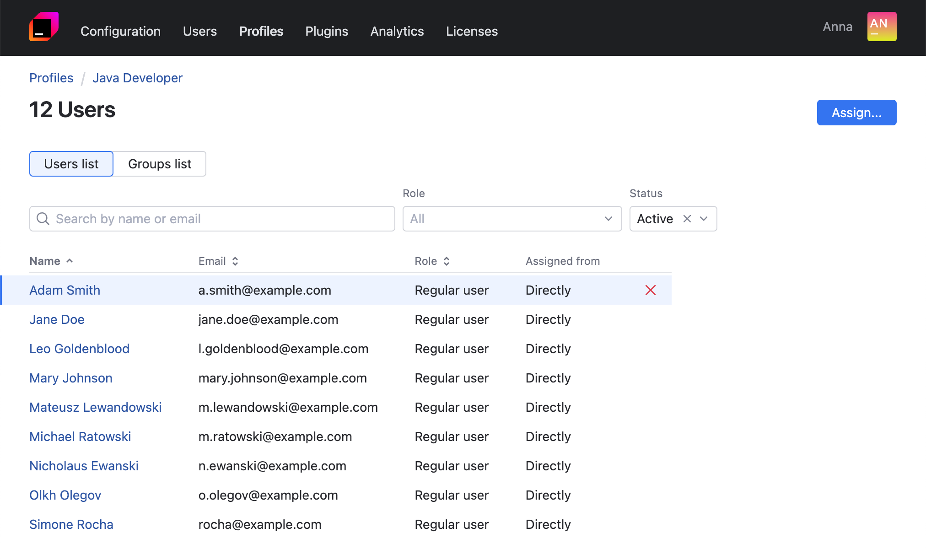Expand the Status filter dropdown
Viewport: 926px width, 560px height.
[x=704, y=218]
